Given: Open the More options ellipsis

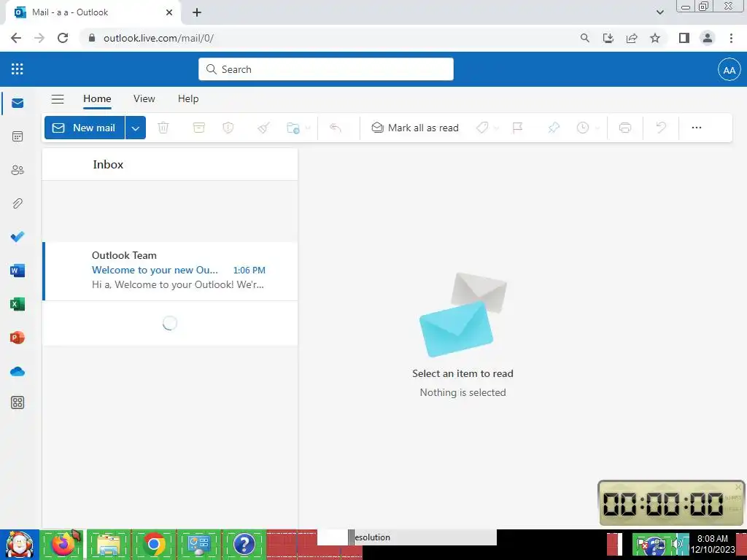Looking at the screenshot, I should click(x=697, y=128).
